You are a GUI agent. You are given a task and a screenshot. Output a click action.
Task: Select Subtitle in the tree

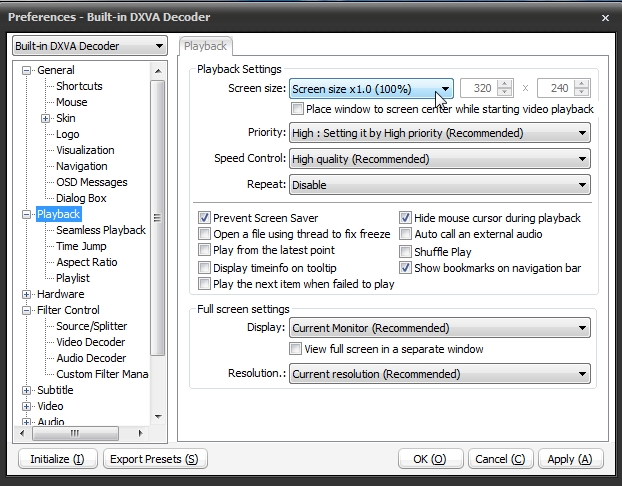click(55, 390)
